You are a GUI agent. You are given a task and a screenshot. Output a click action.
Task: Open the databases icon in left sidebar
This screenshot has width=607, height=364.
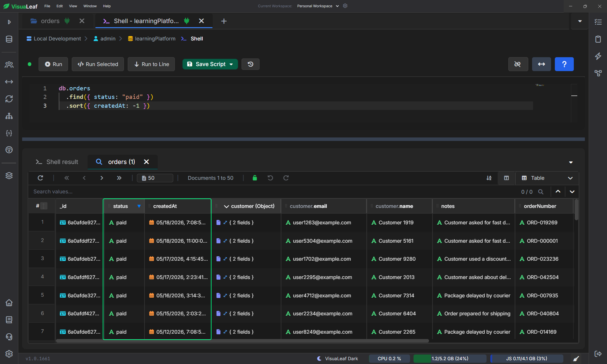tap(9, 39)
